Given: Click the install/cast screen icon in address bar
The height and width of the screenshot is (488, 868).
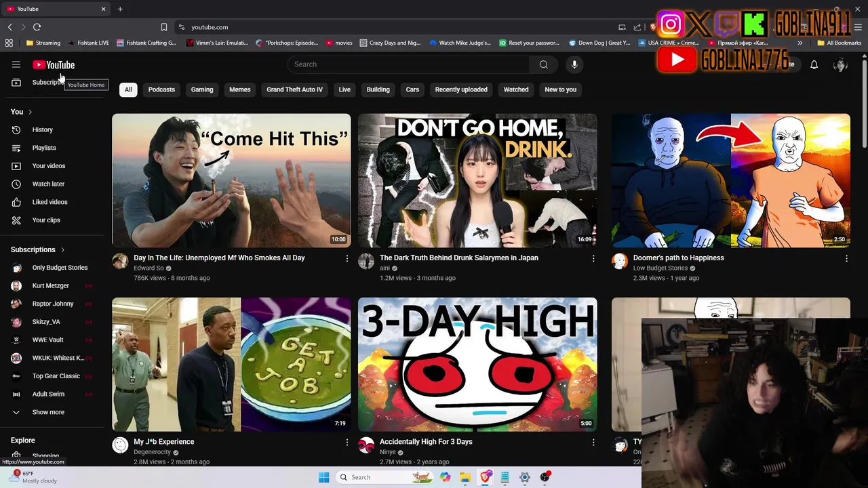Looking at the screenshot, I should pyautogui.click(x=622, y=27).
